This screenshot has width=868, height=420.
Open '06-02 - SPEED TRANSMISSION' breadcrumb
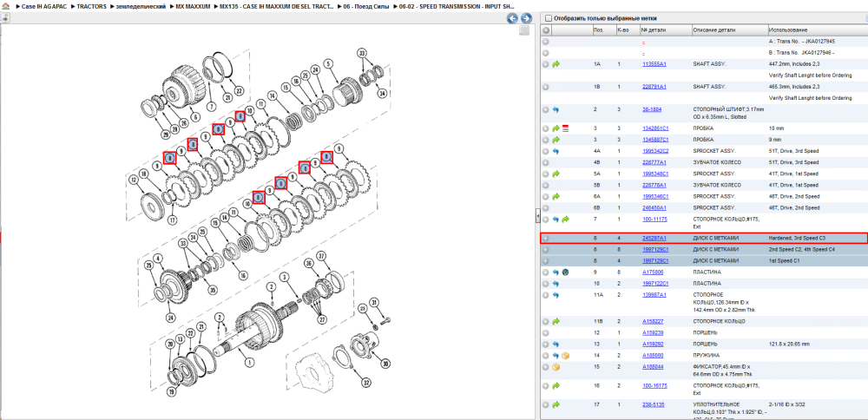(x=457, y=7)
